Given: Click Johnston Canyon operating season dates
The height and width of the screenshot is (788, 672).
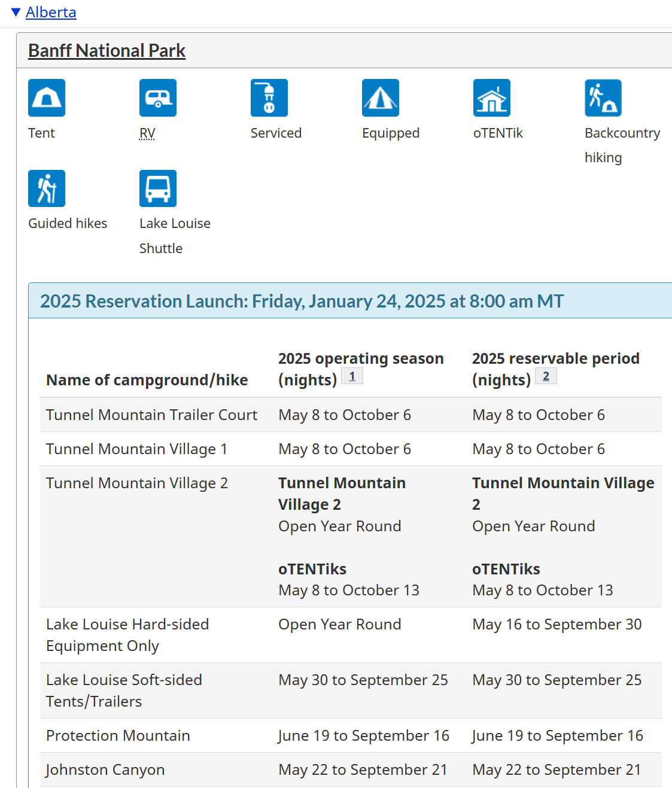Looking at the screenshot, I should (363, 769).
